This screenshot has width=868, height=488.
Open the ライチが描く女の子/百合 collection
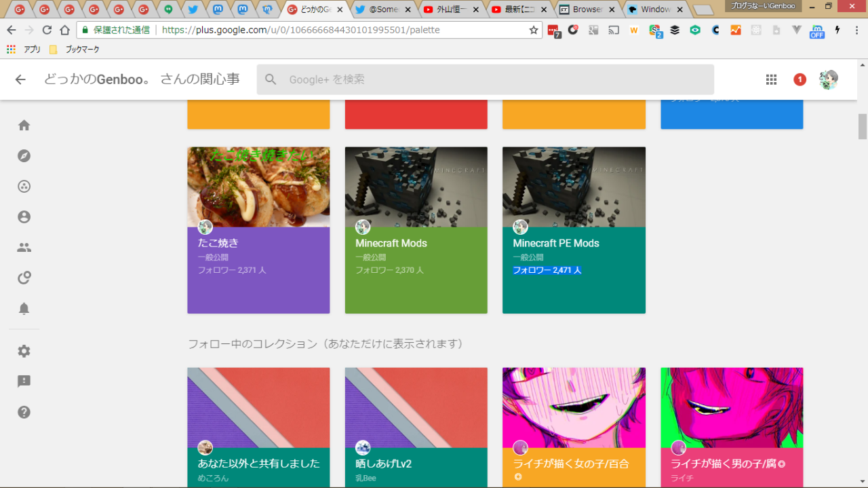click(x=574, y=428)
